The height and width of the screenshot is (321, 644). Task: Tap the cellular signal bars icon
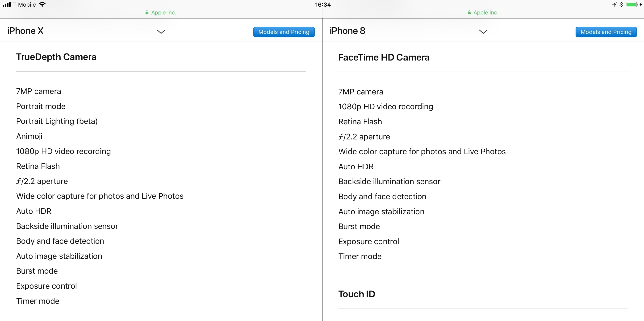point(7,4)
